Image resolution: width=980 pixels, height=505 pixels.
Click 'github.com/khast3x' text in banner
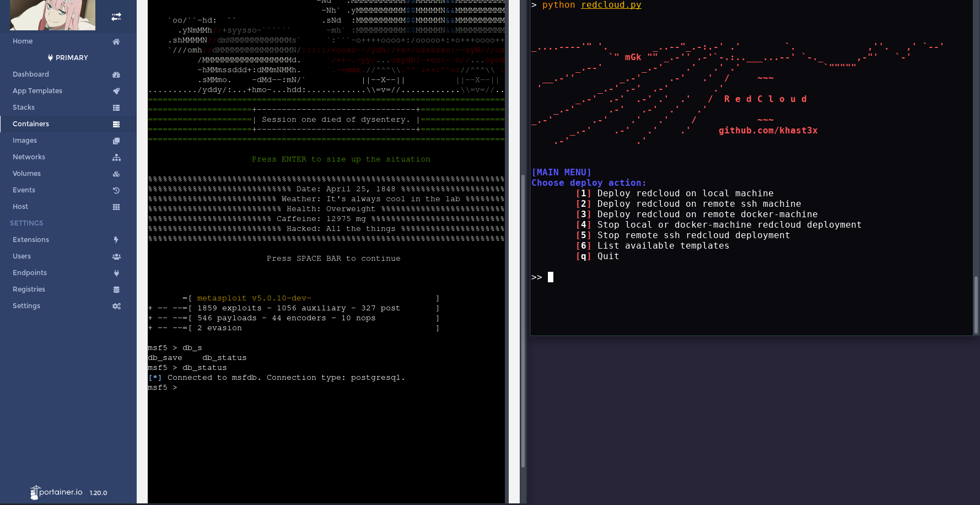[x=768, y=131]
